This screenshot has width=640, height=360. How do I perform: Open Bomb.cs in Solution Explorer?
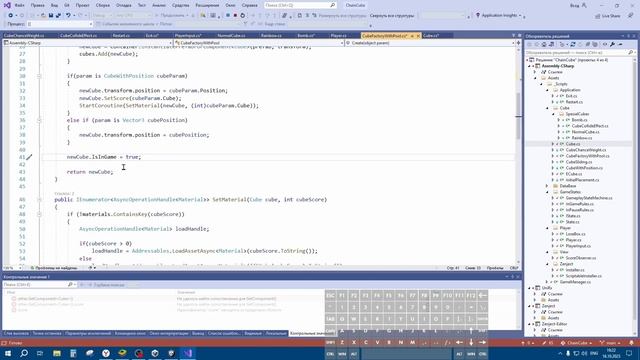(x=579, y=120)
